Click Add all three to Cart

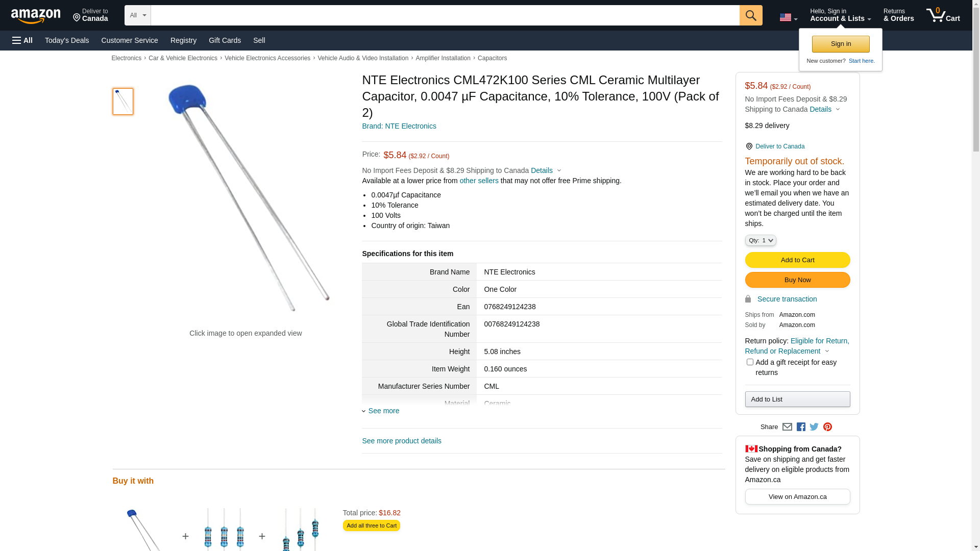pos(371,525)
